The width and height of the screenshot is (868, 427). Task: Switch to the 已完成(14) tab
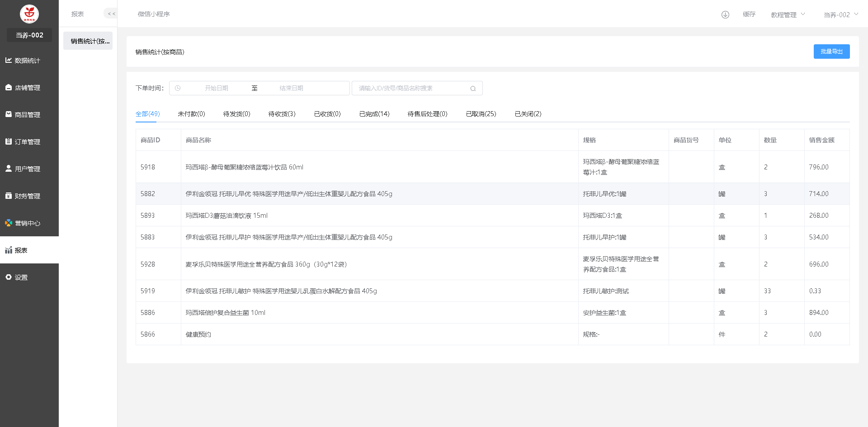point(374,114)
